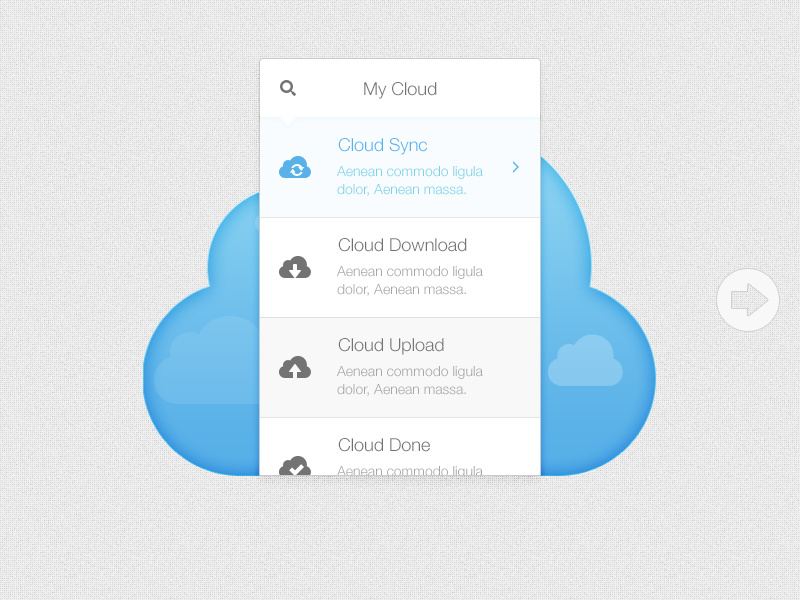Choose the Cloud Upload list entry
The width and height of the screenshot is (800, 600).
[x=400, y=367]
